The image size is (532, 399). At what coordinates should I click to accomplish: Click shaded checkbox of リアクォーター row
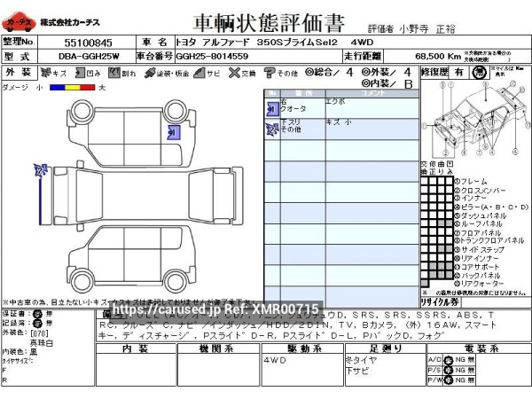pyautogui.click(x=425, y=283)
